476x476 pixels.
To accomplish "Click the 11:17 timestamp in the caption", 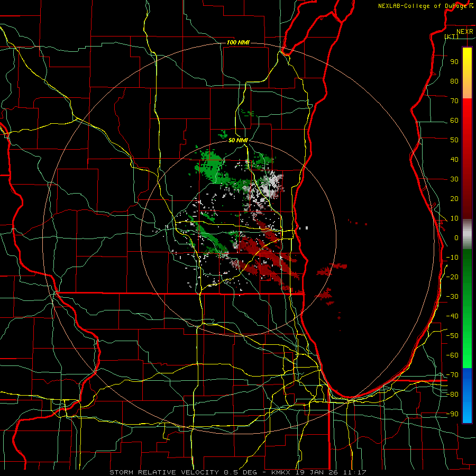I will pyautogui.click(x=355, y=472).
